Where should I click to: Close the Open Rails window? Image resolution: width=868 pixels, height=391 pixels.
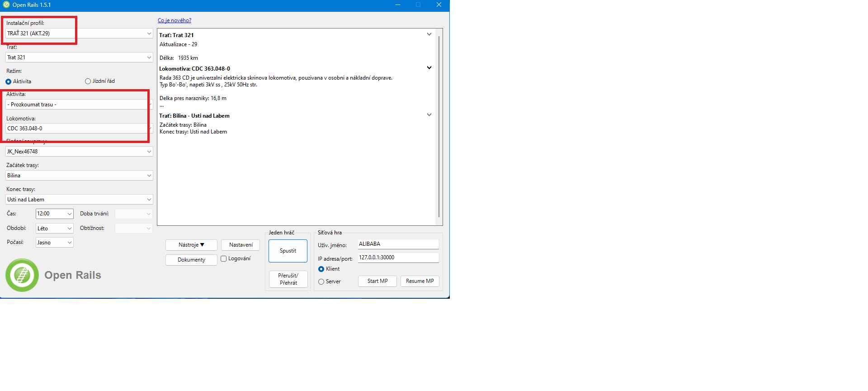pyautogui.click(x=439, y=5)
